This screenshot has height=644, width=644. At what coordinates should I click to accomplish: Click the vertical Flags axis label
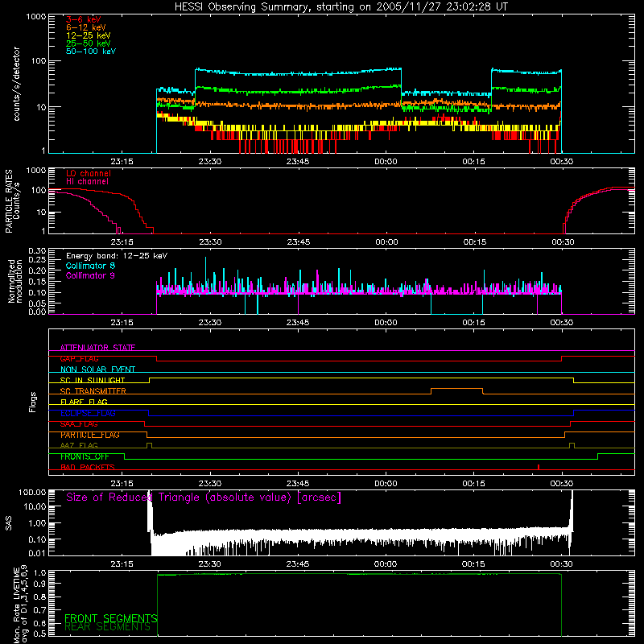[x=33, y=402]
